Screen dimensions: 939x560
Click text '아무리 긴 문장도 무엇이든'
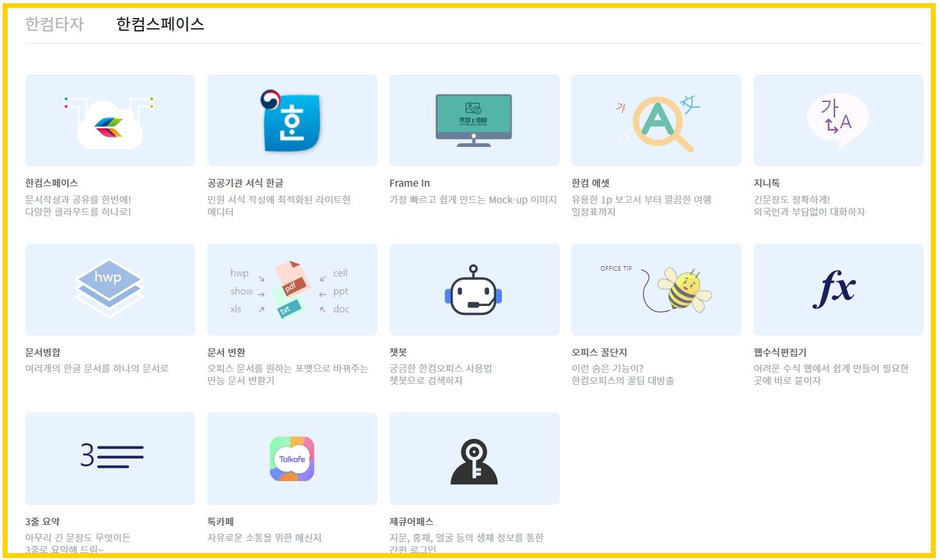[78, 538]
